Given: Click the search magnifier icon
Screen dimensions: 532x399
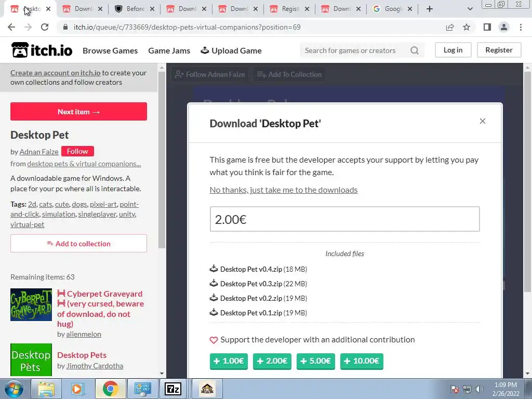Looking at the screenshot, I should pos(414,50).
